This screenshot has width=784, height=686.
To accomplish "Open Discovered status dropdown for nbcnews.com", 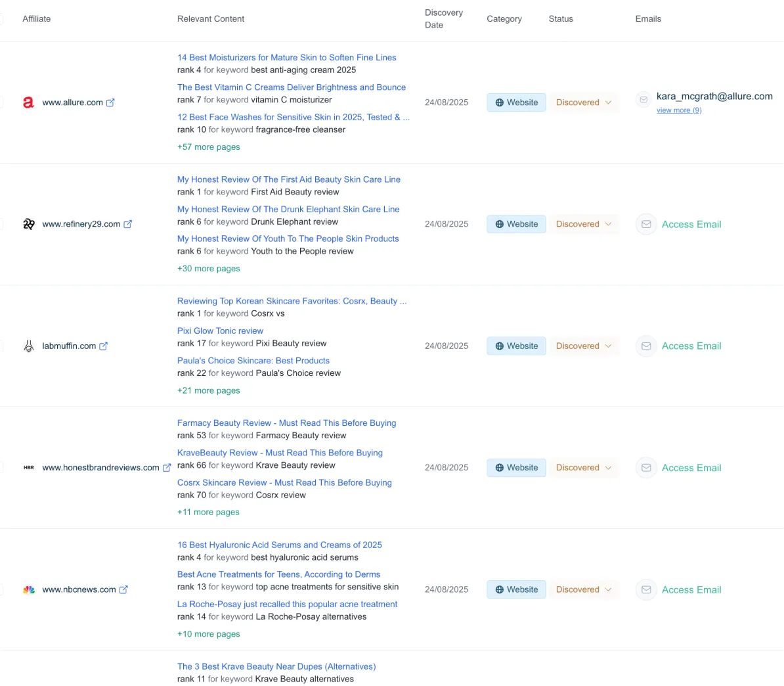I will (584, 589).
